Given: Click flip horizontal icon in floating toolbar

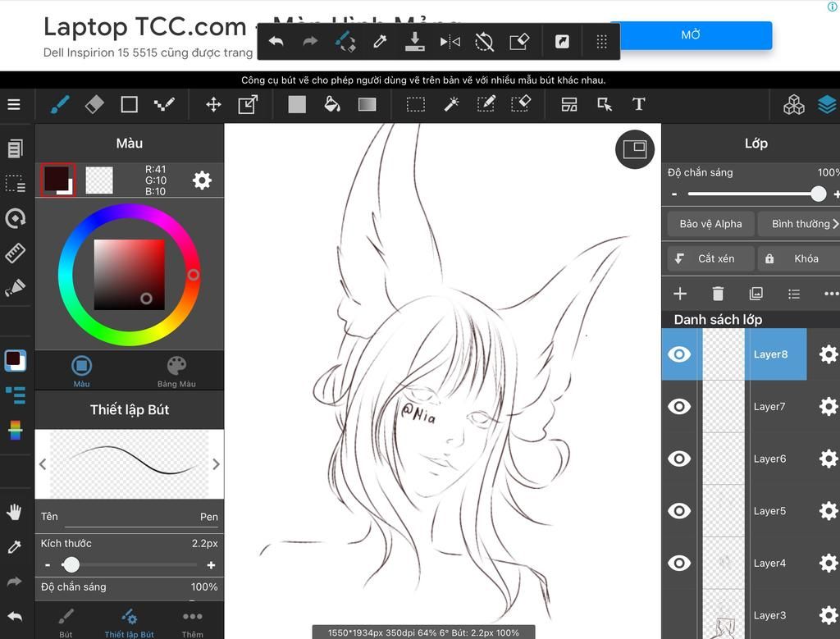Looking at the screenshot, I should pos(450,41).
